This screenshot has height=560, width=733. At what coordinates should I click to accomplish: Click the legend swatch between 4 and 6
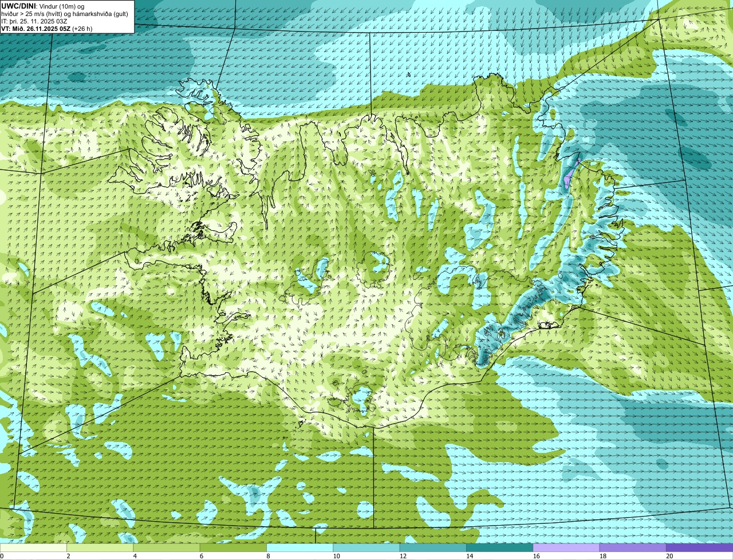point(167,548)
